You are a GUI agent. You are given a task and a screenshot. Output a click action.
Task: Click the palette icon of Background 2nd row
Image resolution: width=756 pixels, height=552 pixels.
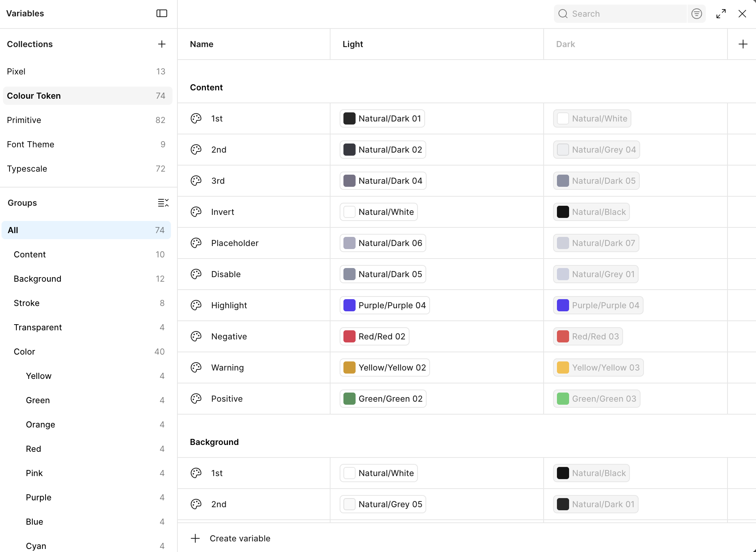[x=196, y=504]
